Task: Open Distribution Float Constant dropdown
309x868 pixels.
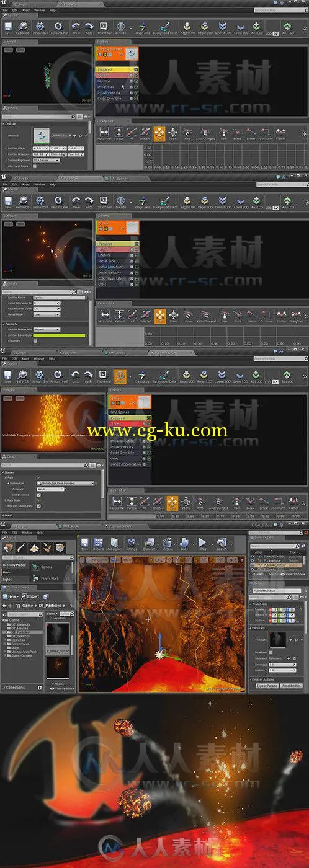Action: pyautogui.click(x=66, y=483)
